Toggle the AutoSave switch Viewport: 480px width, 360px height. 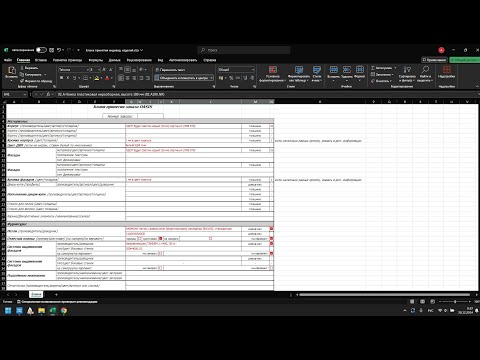41,50
